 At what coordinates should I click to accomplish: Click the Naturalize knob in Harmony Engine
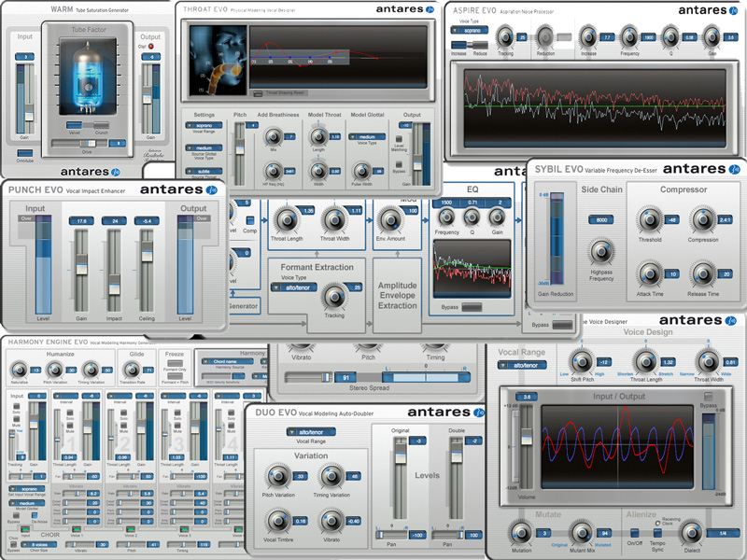(x=19, y=370)
